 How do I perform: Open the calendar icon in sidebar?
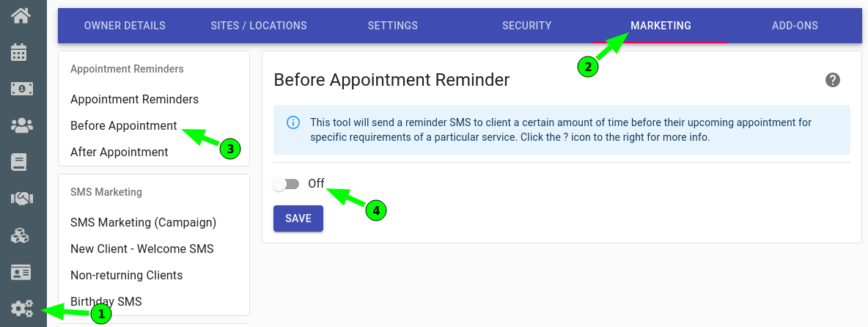point(19,52)
